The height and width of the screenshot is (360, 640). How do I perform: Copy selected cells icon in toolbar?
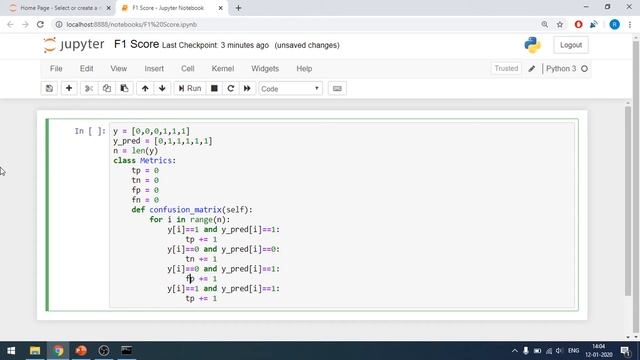(x=107, y=89)
